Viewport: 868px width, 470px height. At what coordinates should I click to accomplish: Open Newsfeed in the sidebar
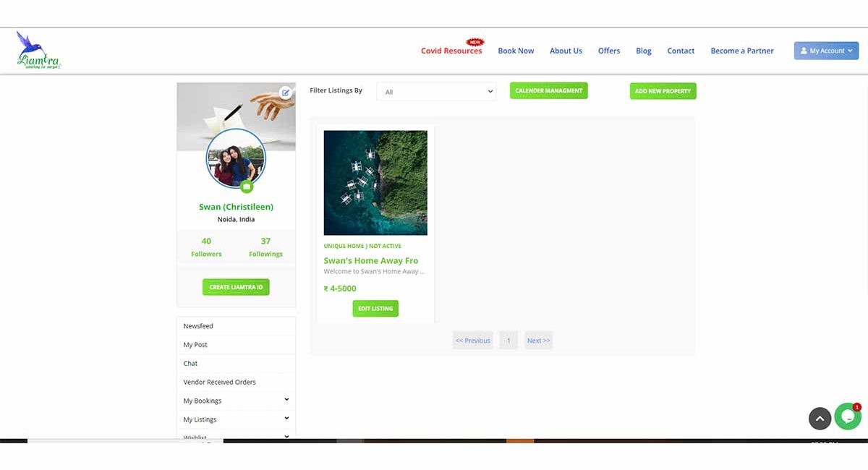coord(236,326)
